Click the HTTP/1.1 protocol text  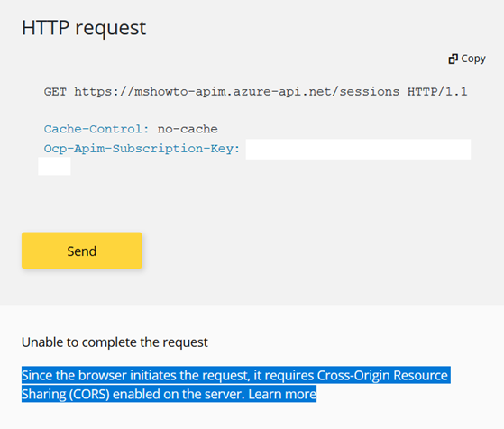pos(437,92)
